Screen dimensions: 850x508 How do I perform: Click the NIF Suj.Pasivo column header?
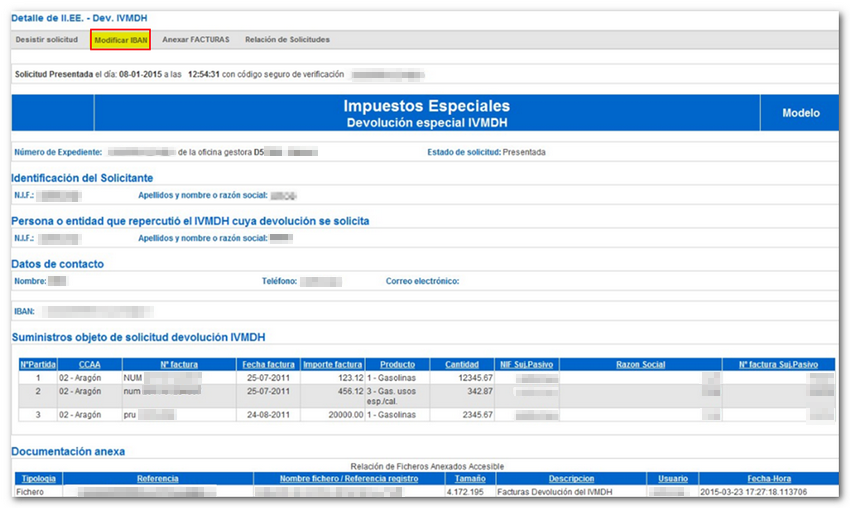coord(526,365)
